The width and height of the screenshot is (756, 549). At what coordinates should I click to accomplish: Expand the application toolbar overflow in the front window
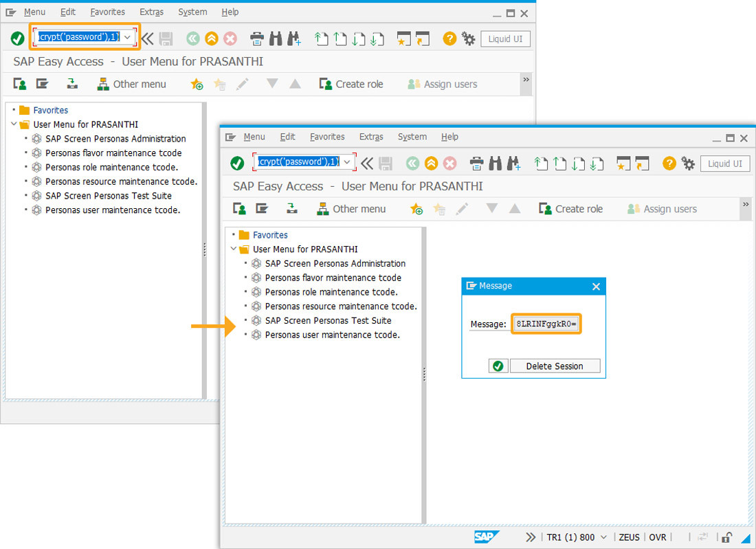(x=746, y=205)
